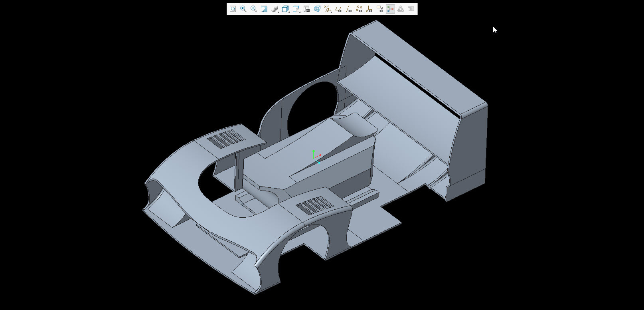Toggle datum axis display
644x310 pixels.
pyautogui.click(x=349, y=9)
